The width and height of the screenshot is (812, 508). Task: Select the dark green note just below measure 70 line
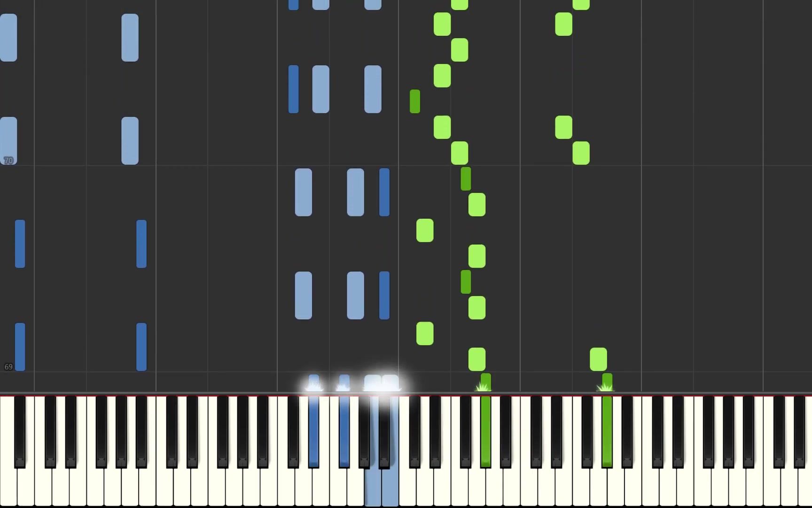coord(466,179)
